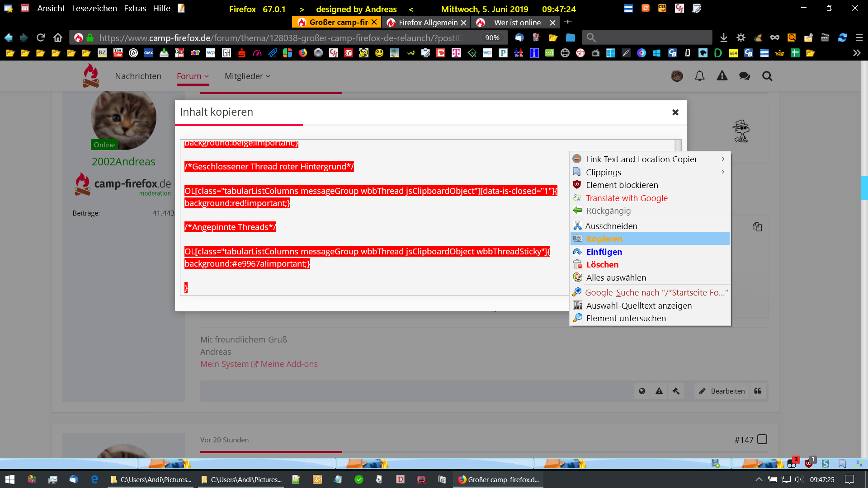Open the Mein System link
The height and width of the screenshot is (488, 868).
(x=224, y=364)
